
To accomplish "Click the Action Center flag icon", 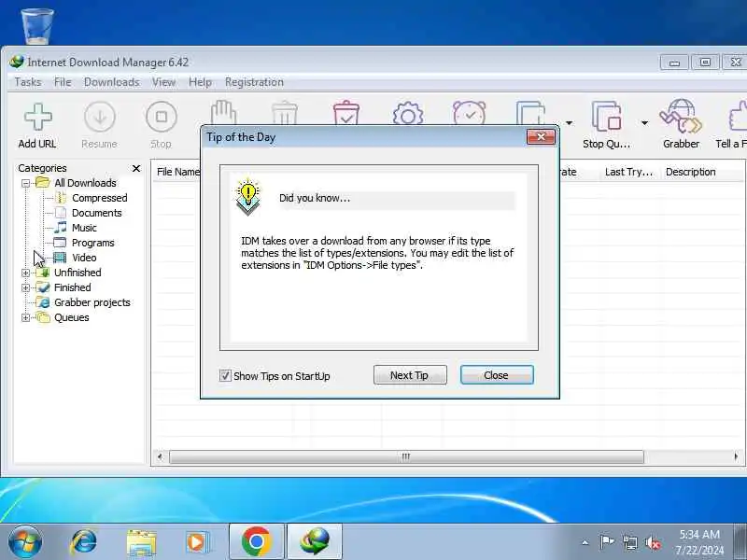I will [x=606, y=541].
